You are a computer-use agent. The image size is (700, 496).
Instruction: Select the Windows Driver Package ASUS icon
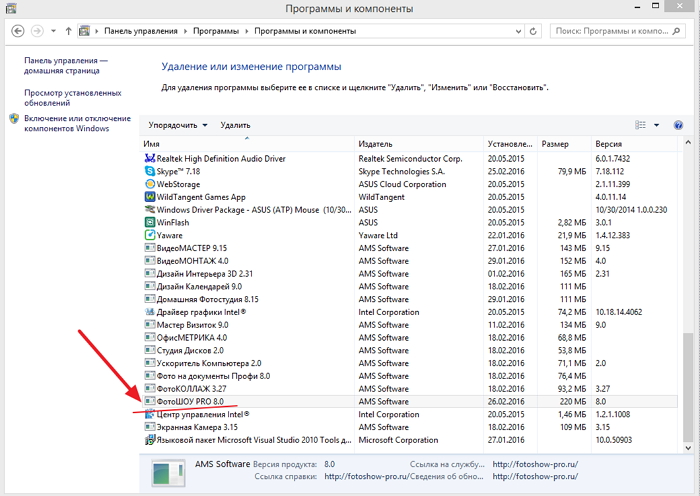[x=150, y=209]
